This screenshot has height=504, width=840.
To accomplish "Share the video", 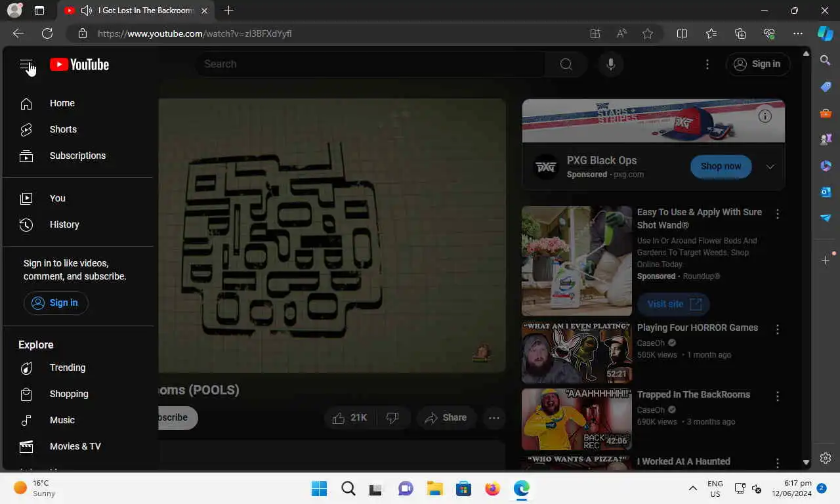I will click(x=446, y=418).
